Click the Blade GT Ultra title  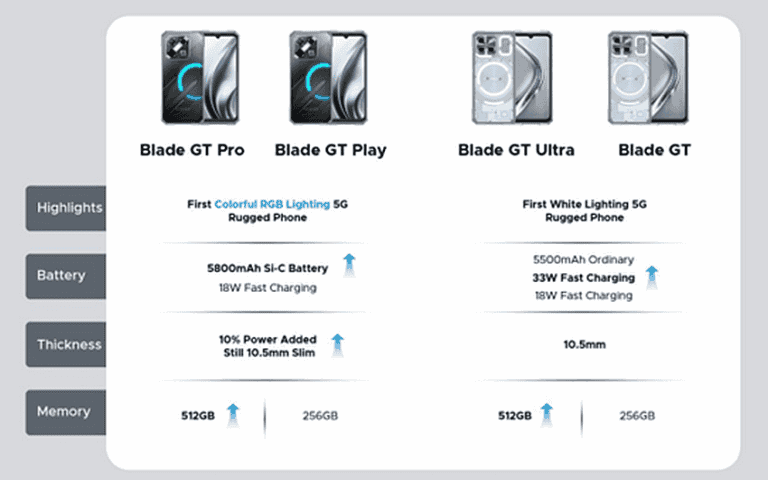point(516,150)
